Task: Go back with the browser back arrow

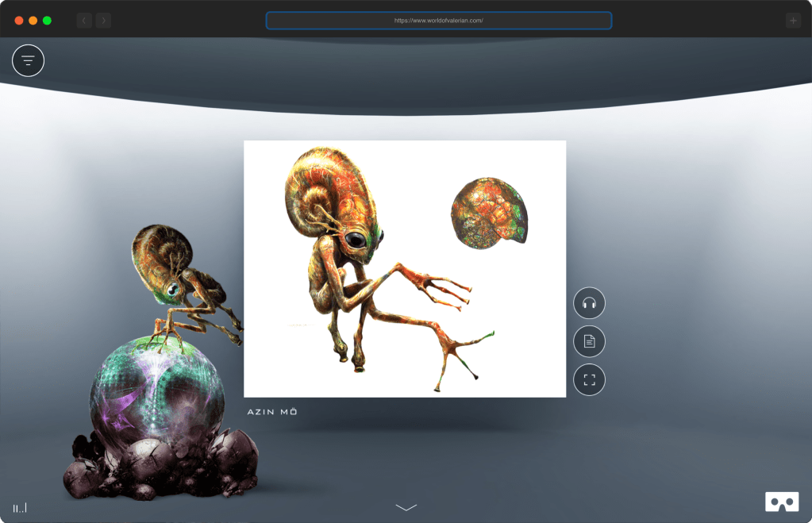Action: [84, 21]
